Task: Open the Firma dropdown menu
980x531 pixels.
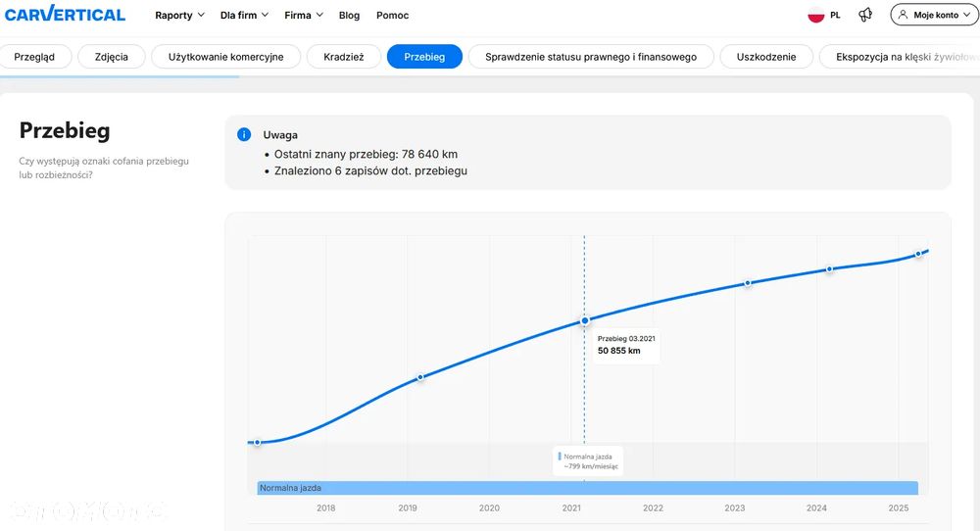Action: pyautogui.click(x=303, y=16)
